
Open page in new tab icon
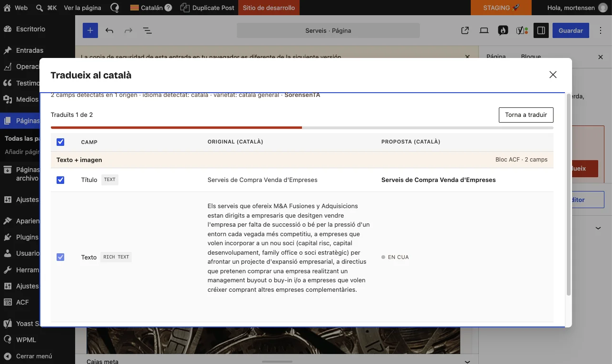465,30
